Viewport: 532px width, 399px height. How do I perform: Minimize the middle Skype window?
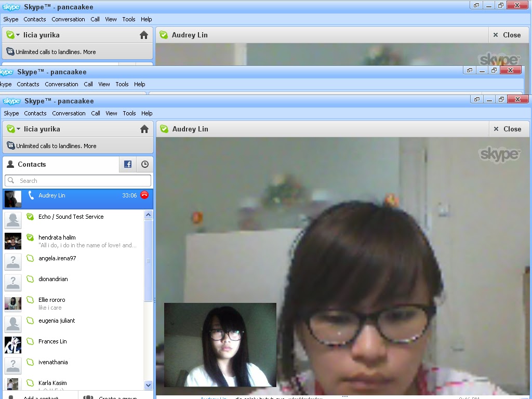482,70
